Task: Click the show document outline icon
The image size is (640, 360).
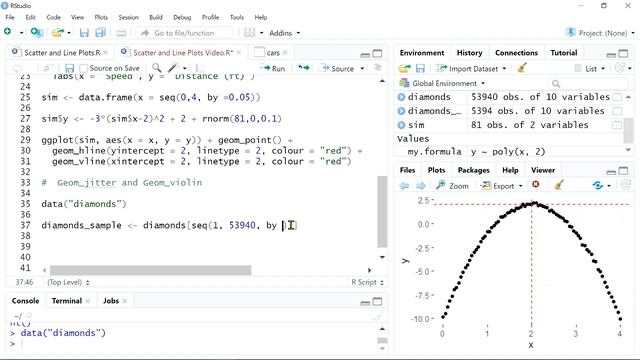Action: [378, 68]
